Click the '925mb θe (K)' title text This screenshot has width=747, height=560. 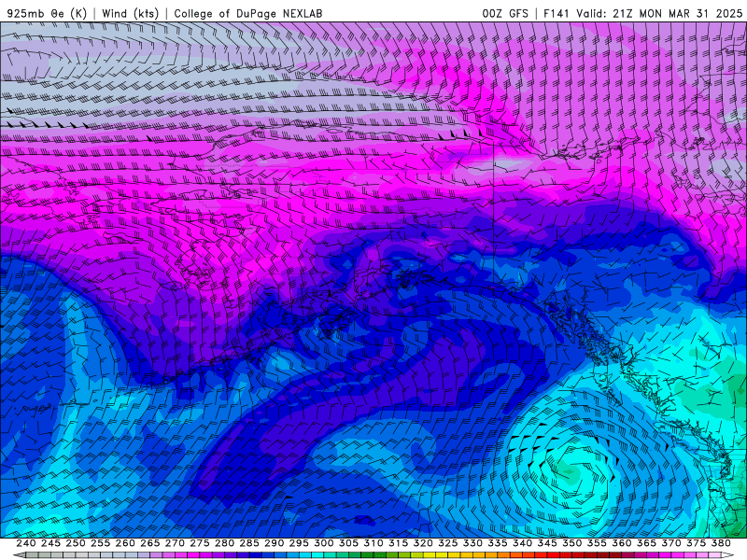tap(47, 13)
